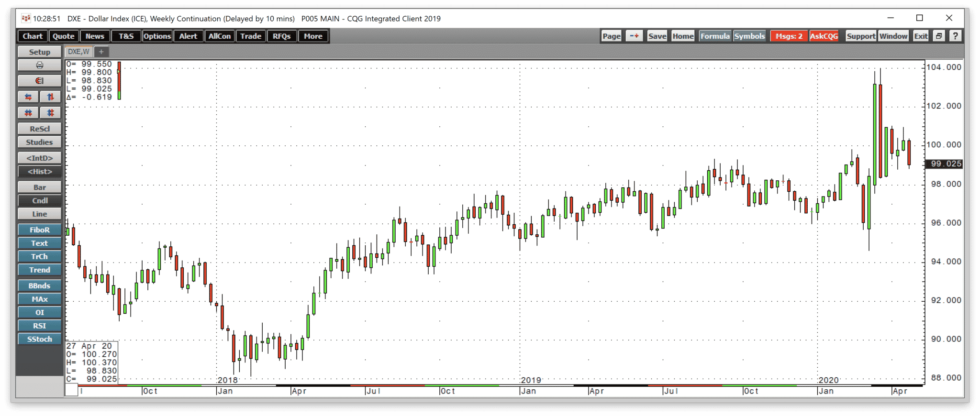This screenshot has width=980, height=416.
Task: Open the Window menu
Action: click(x=893, y=36)
